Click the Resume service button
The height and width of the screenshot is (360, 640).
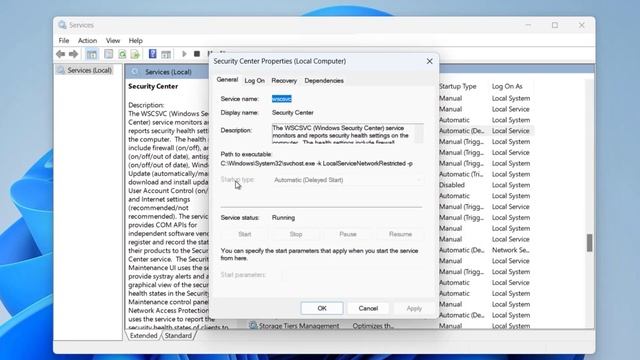(x=400, y=234)
